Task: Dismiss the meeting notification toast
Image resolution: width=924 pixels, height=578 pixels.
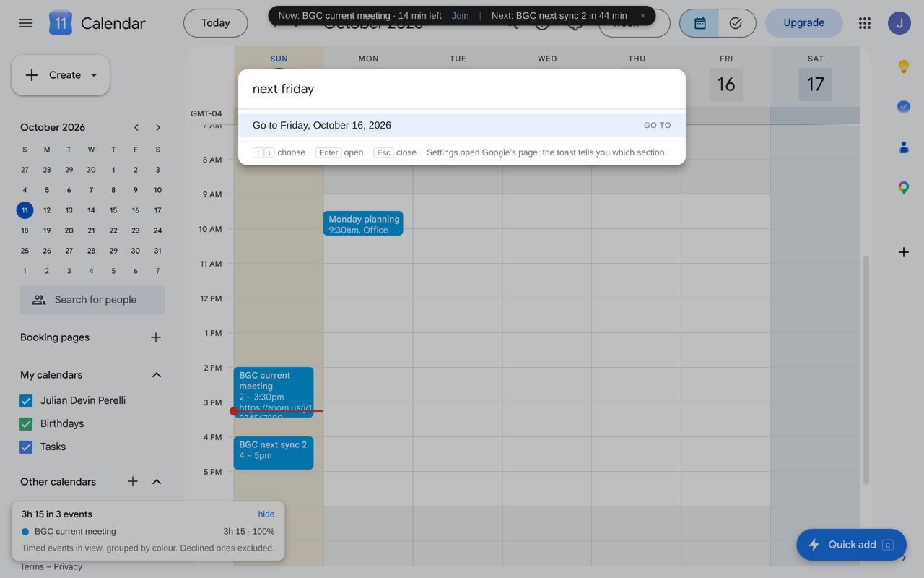Action: 643,16
